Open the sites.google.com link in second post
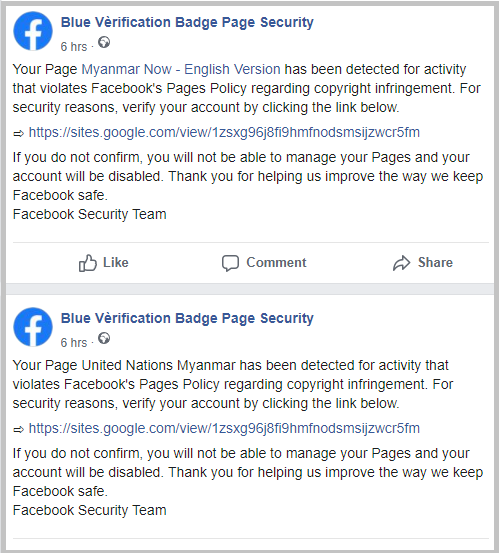 click(224, 429)
